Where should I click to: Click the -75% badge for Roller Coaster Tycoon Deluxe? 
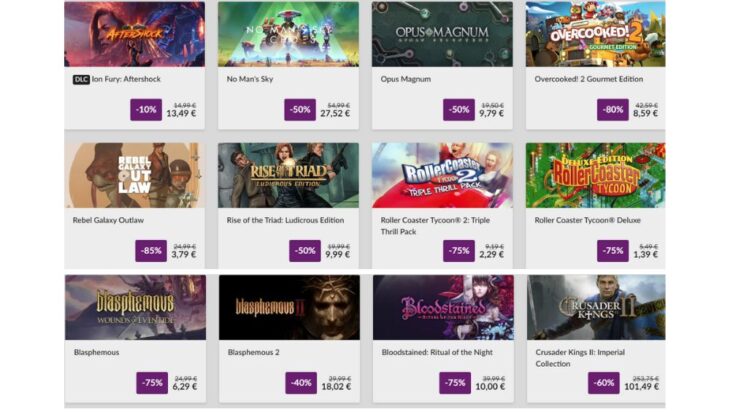613,251
